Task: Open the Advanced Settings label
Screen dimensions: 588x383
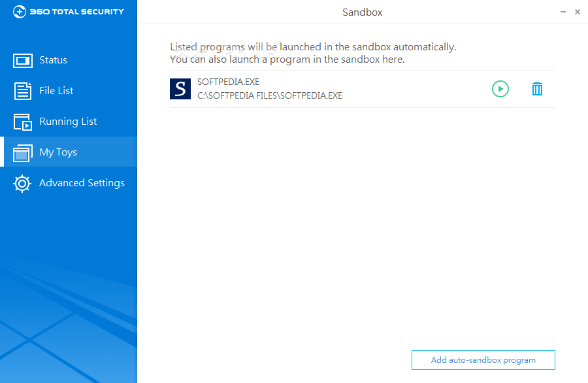Action: (82, 183)
